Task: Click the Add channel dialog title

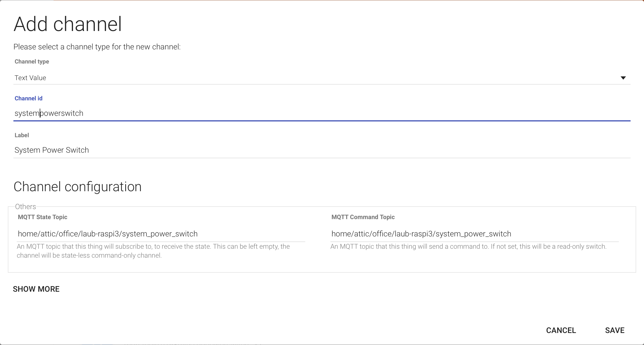Action: (x=68, y=24)
